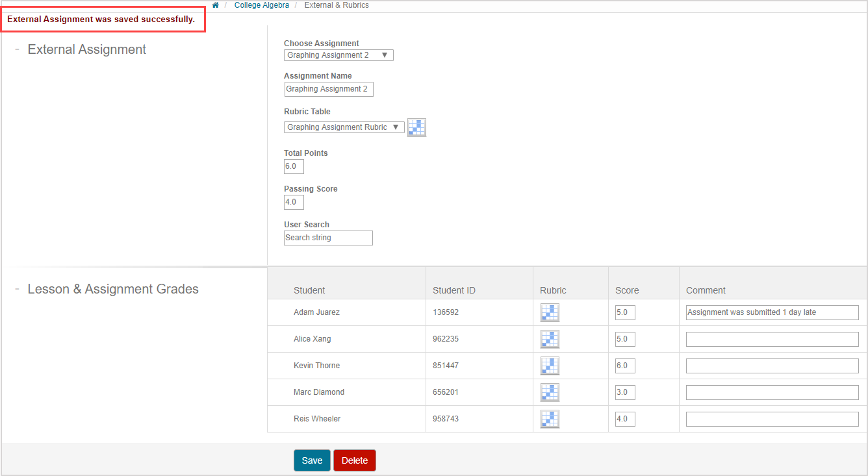Click the User Search field
The width and height of the screenshot is (868, 476).
329,238
